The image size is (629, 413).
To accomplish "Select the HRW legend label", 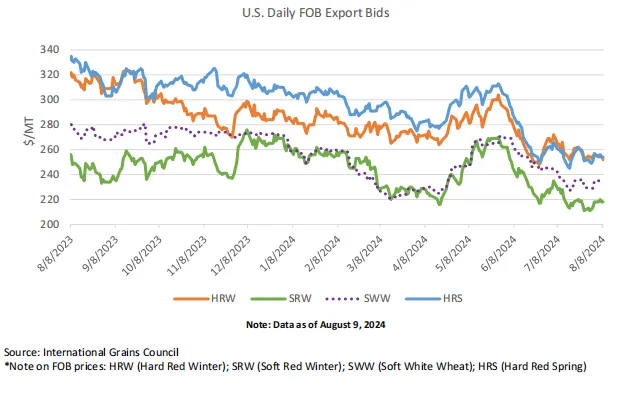I will [x=223, y=299].
